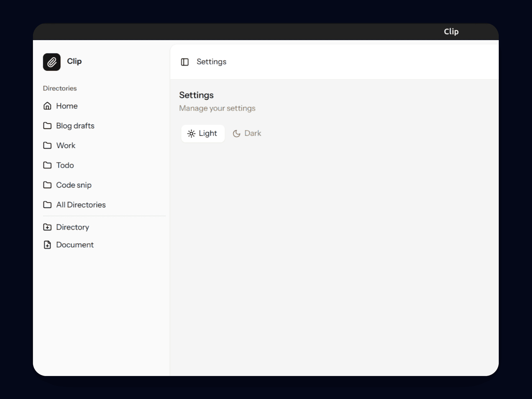
Task: Click Clip in the top title bar
Action: (x=451, y=32)
